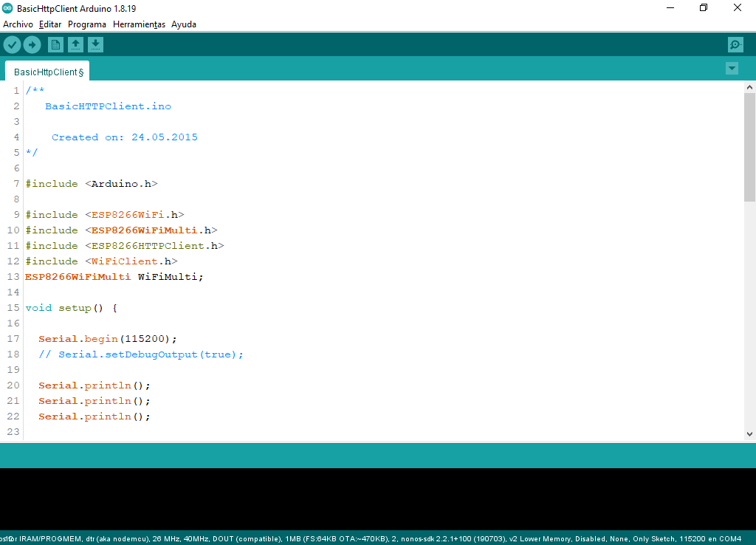The height and width of the screenshot is (545, 756).
Task: Minimize the Arduino IDE window
Action: point(670,7)
